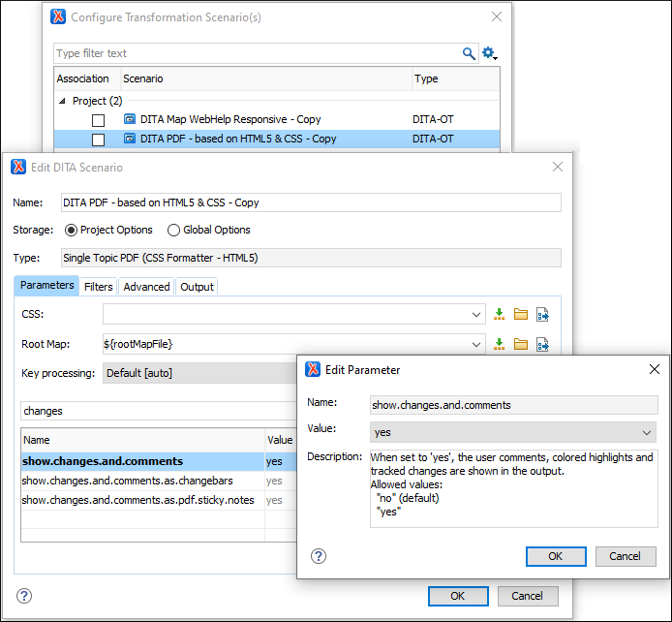
Task: Collapse the Project (2) tree group
Action: [x=63, y=101]
